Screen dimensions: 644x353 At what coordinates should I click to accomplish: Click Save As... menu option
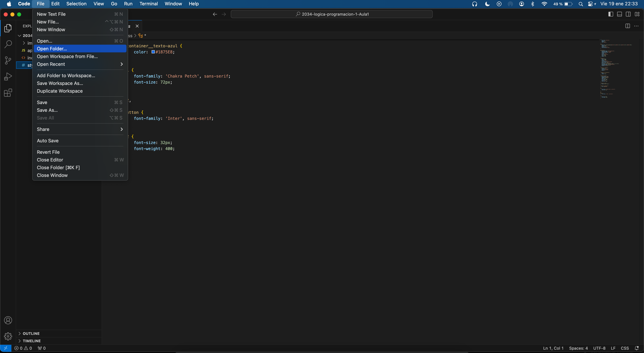(47, 110)
